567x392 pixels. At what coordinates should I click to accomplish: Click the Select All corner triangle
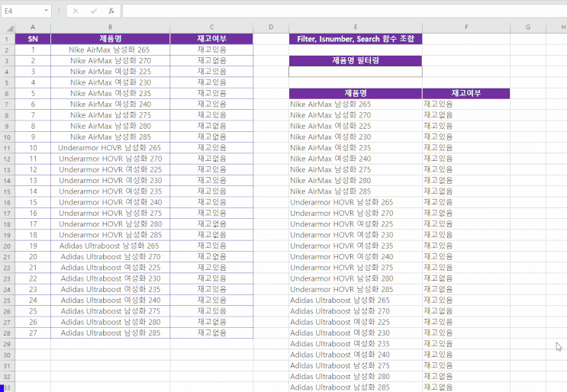pos(10,27)
